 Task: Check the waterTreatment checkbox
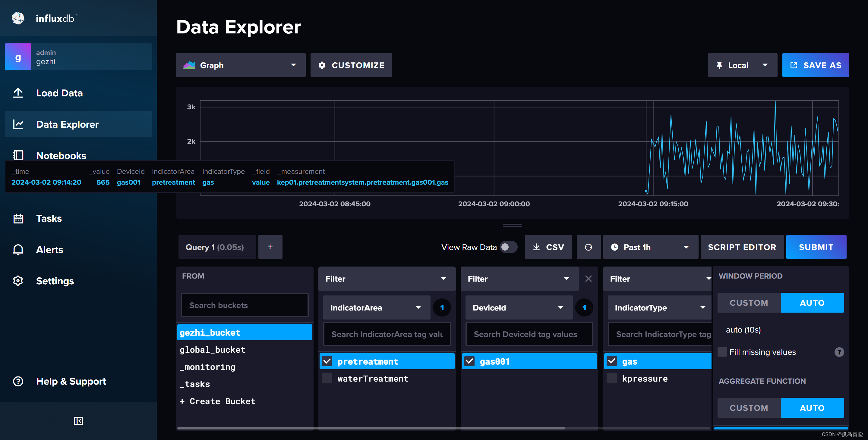tap(327, 378)
